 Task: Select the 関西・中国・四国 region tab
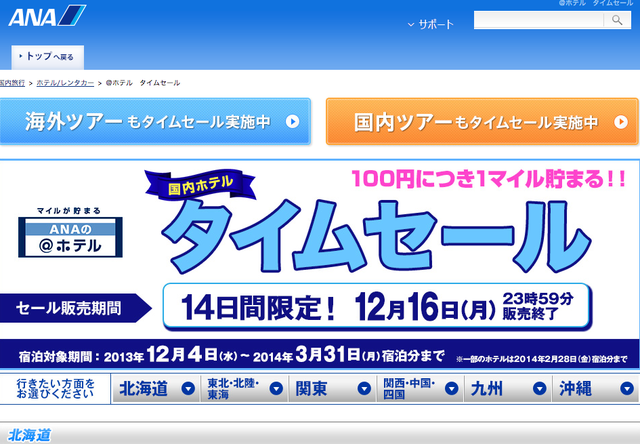(x=420, y=388)
